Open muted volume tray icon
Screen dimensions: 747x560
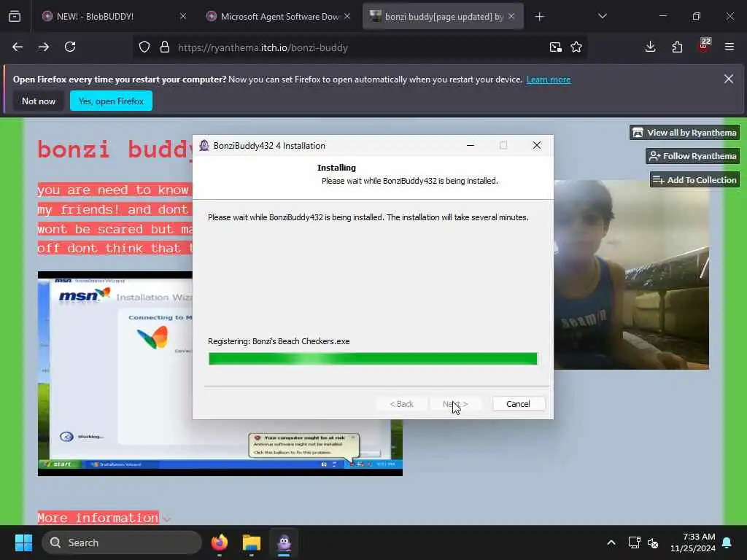pos(653,542)
